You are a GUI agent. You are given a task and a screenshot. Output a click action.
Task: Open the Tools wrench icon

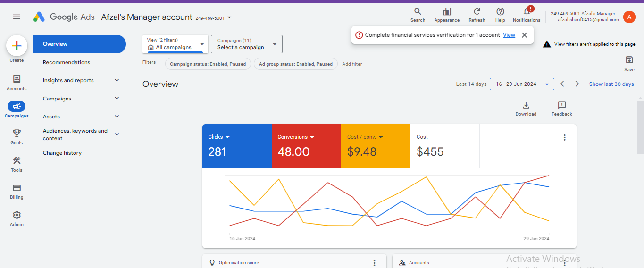(17, 161)
